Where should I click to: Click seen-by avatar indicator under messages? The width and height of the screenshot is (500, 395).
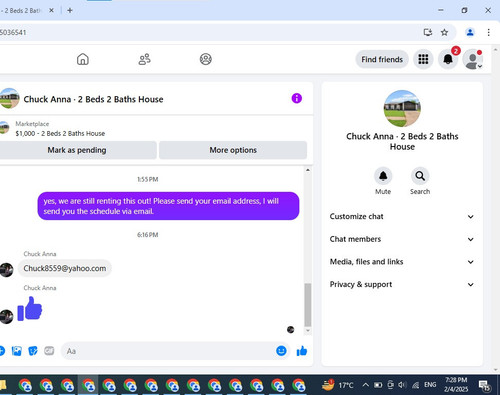(291, 330)
